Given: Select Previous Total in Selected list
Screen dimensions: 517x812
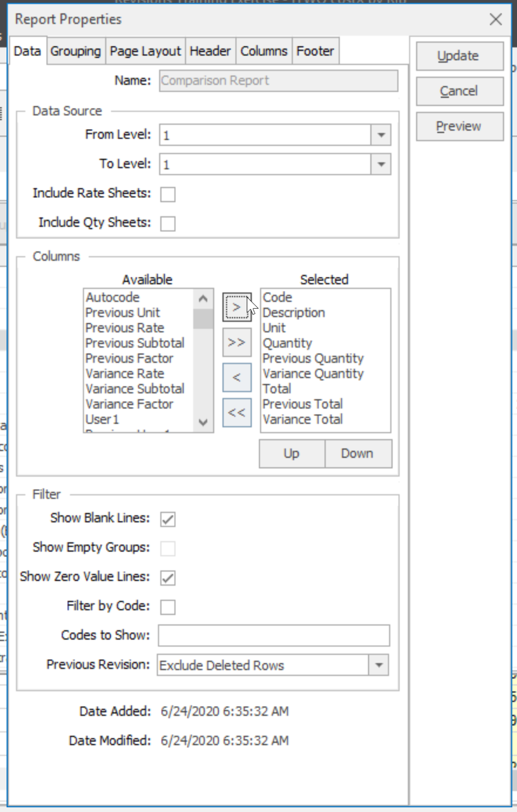Looking at the screenshot, I should coord(302,404).
